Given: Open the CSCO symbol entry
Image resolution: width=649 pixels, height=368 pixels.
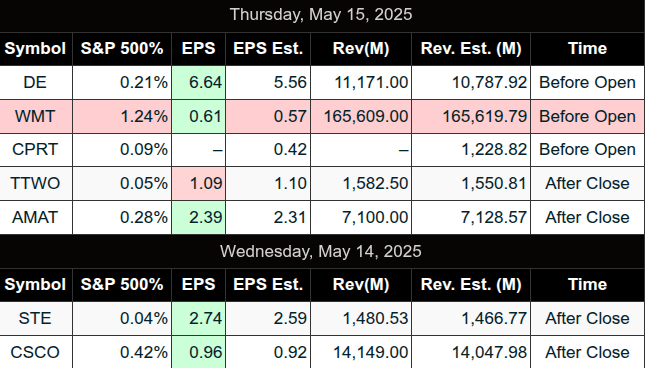Looking at the screenshot, I should tap(35, 352).
